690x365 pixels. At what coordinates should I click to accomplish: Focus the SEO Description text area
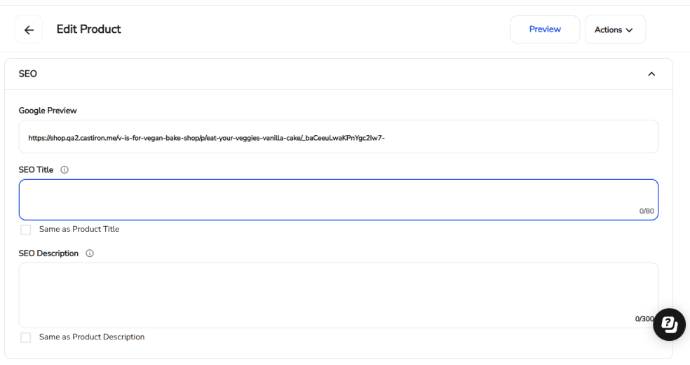[338, 295]
